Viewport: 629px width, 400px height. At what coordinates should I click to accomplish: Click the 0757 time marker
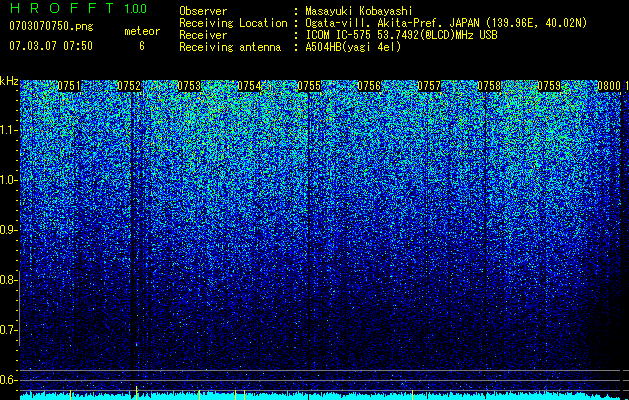(x=429, y=86)
